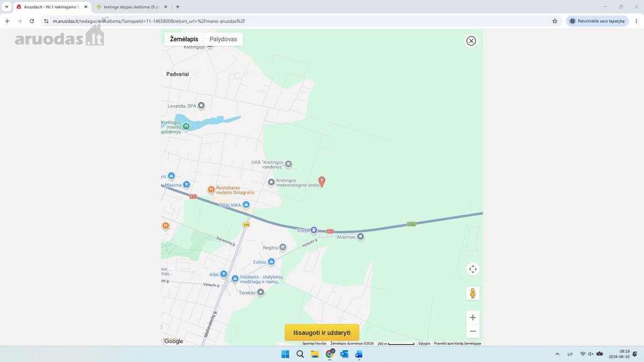Select the Vieškelis store marker
The width and height of the screenshot is (644, 362).
click(x=235, y=279)
